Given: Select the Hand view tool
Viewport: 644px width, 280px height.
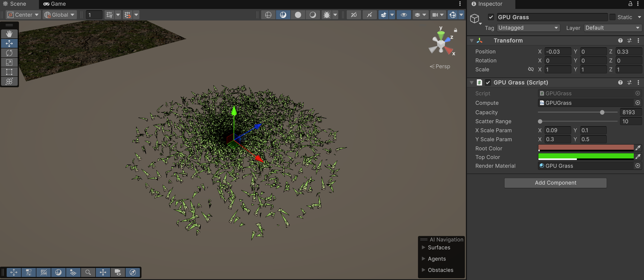Looking at the screenshot, I should point(9,34).
